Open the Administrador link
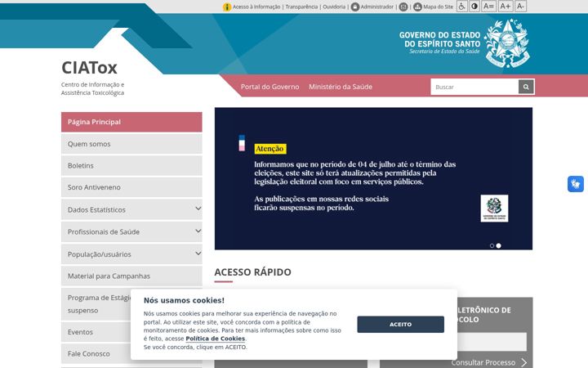Image resolution: width=588 pixels, height=368 pixels. click(x=376, y=7)
